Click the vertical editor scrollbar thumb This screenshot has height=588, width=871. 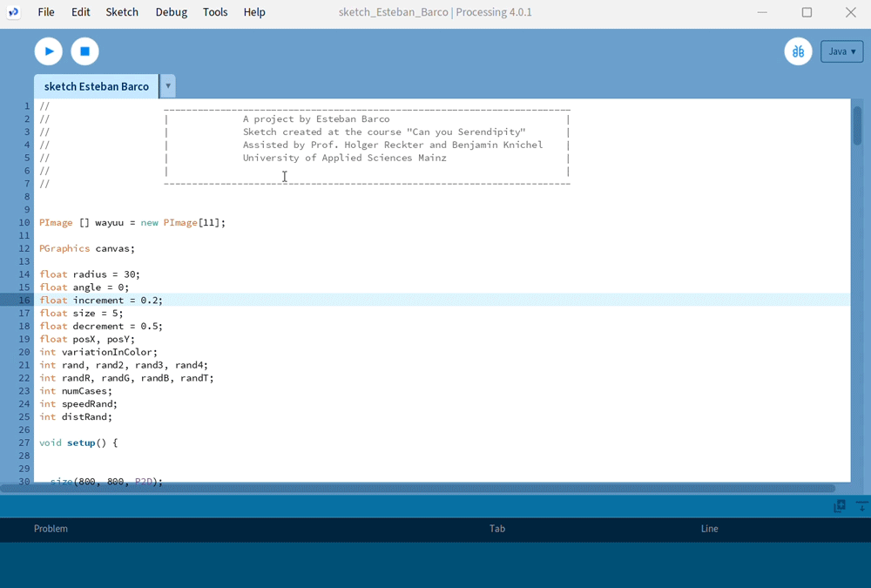(857, 125)
